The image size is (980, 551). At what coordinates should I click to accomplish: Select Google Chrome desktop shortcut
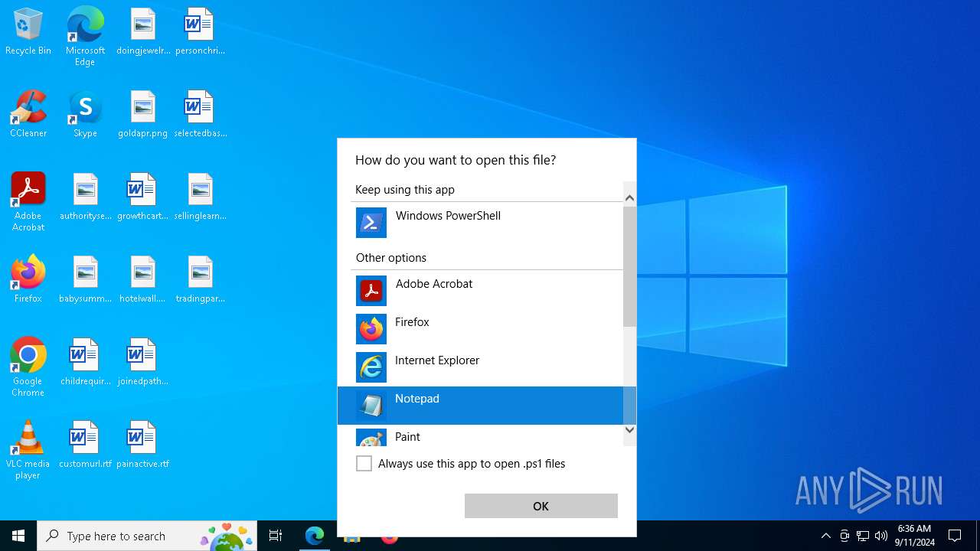pos(28,367)
